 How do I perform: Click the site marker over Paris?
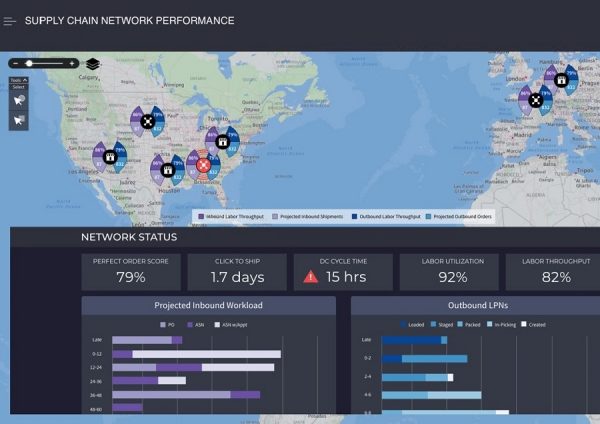point(537,100)
